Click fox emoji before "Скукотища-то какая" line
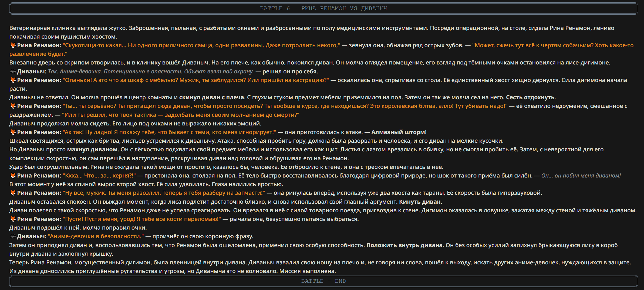The height and width of the screenshot is (290, 644). [13, 45]
